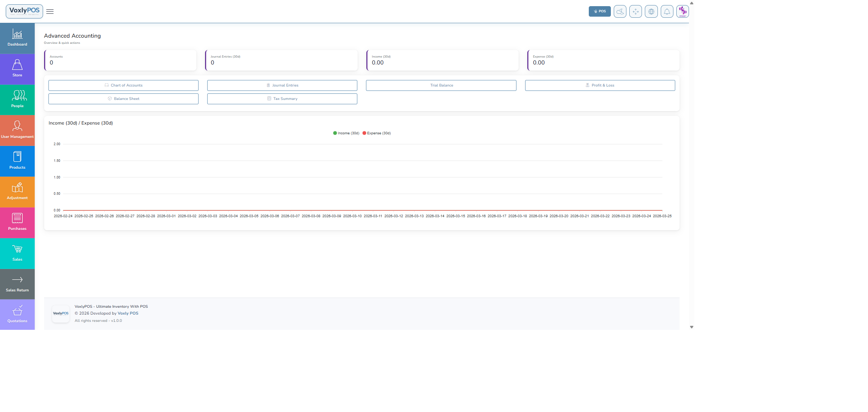The width and height of the screenshot is (868, 412).
Task: Navigate to Quotations in the sidebar
Action: [17, 311]
